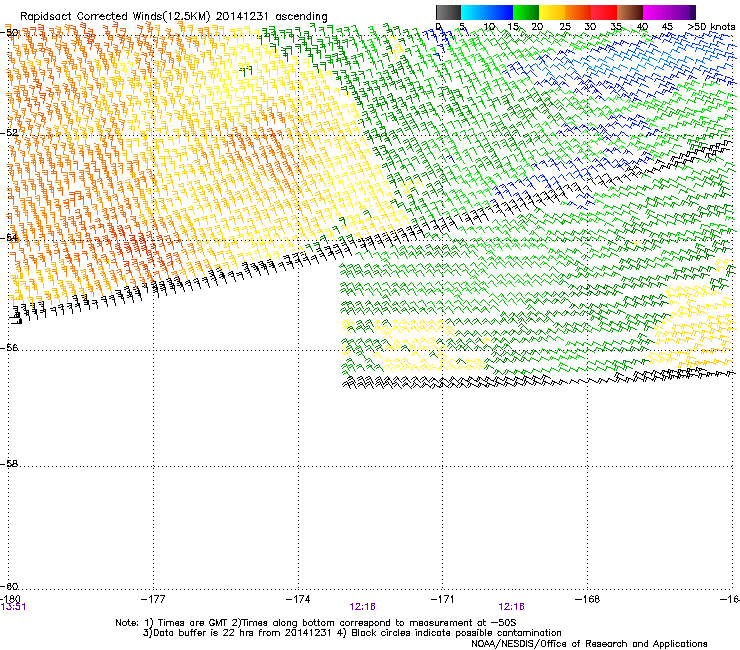Click the gray 0-5 knots color swatch
This screenshot has height=650, width=740.
pyautogui.click(x=448, y=12)
